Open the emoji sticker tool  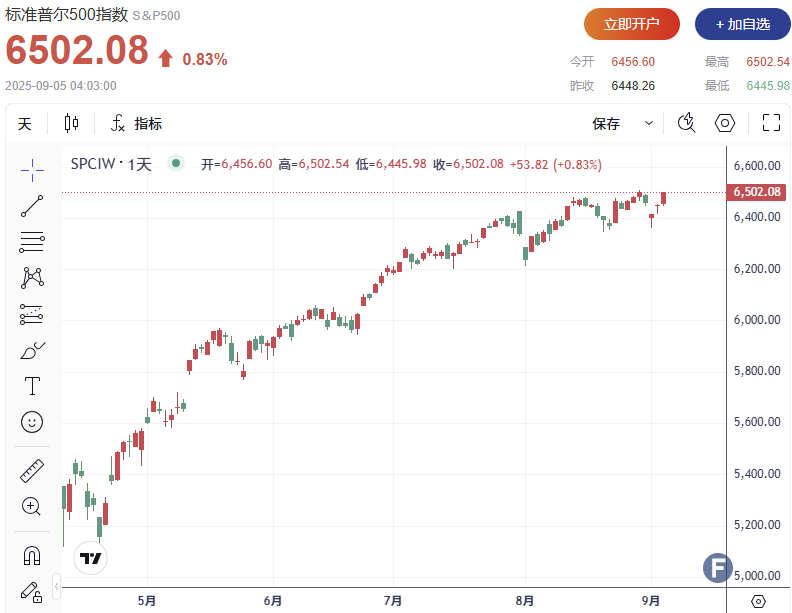point(32,422)
